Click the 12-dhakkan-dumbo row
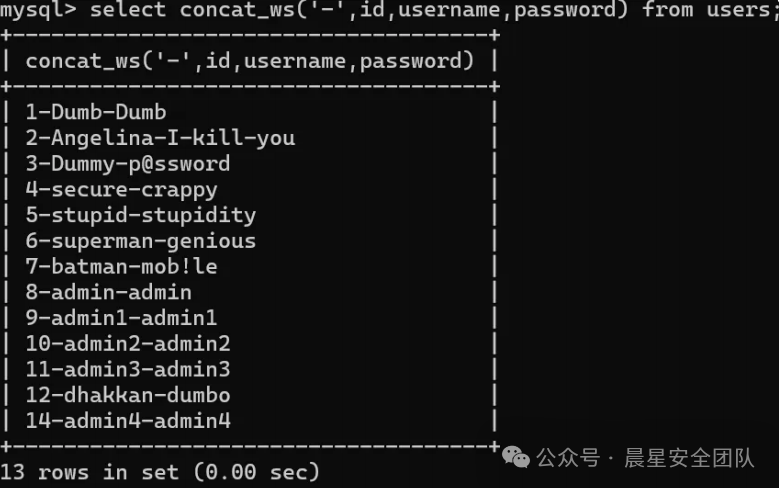779x488 pixels. coord(128,395)
